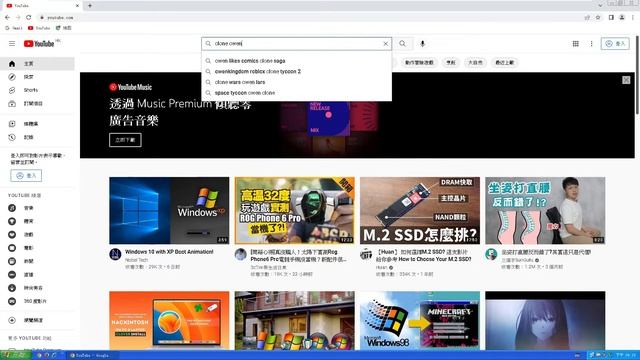Open a new browser tab with plus
The image size is (640, 360).
click(90, 6)
